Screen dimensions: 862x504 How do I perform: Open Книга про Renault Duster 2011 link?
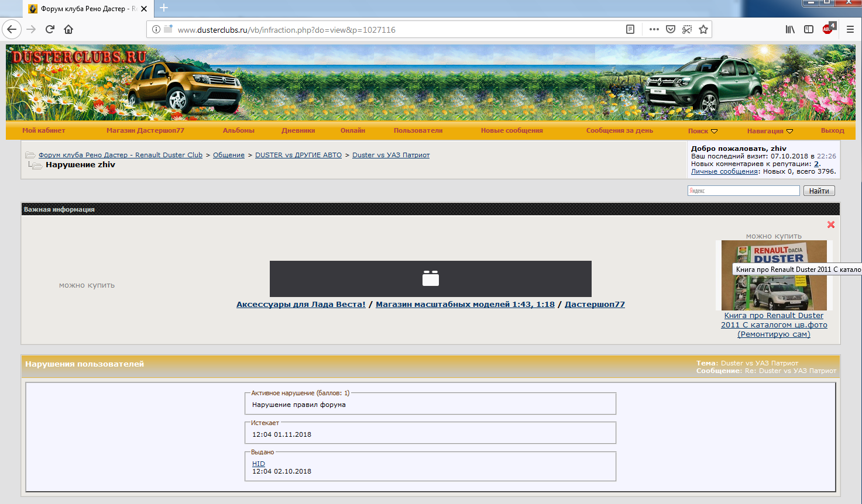[774, 325]
